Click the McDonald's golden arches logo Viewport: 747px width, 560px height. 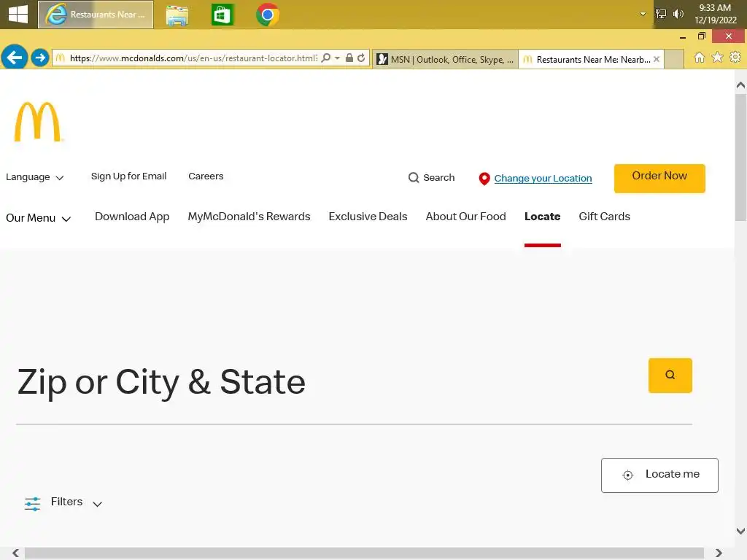pyautogui.click(x=38, y=122)
